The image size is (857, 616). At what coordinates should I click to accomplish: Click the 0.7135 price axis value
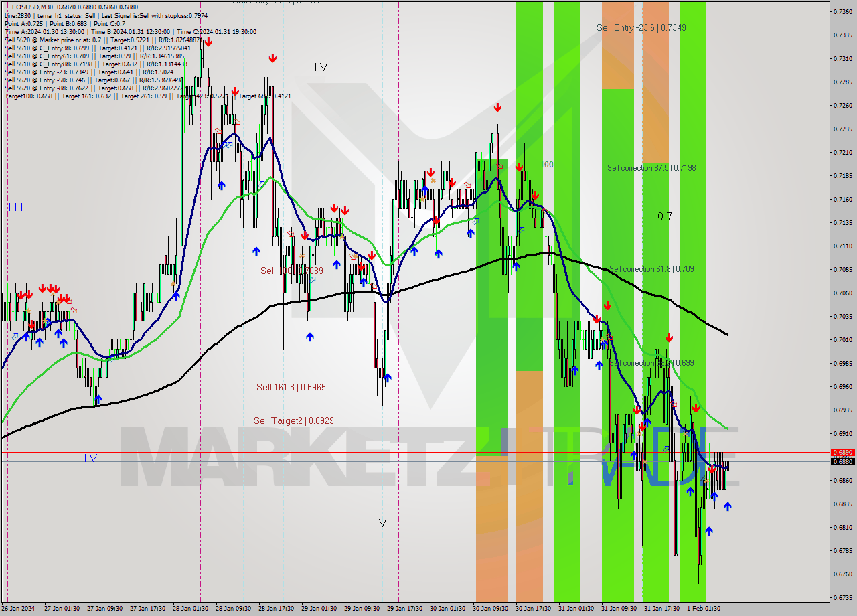tap(842, 223)
